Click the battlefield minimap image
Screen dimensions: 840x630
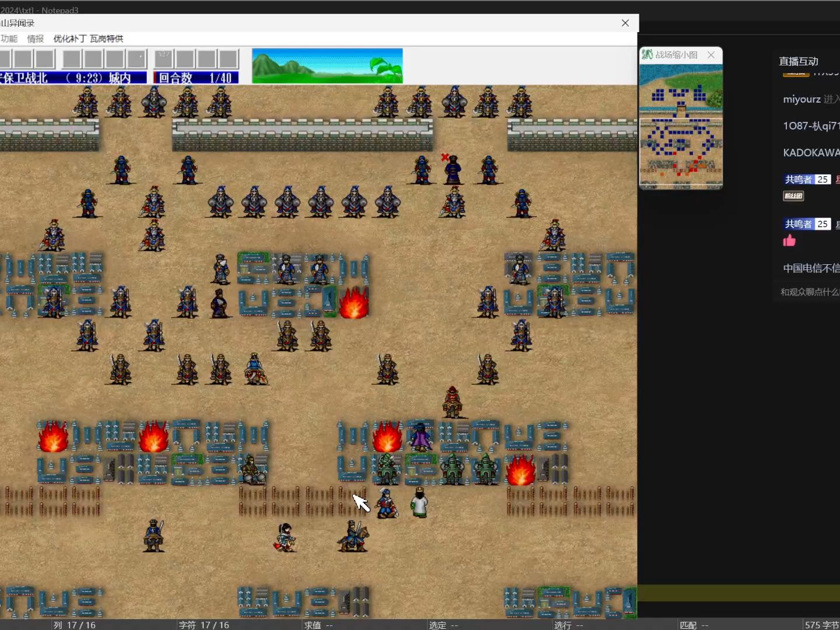(x=681, y=126)
